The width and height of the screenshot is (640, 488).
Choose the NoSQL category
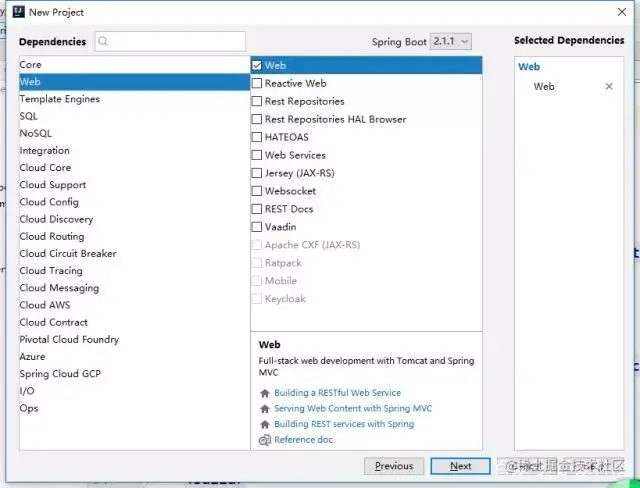click(x=134, y=133)
